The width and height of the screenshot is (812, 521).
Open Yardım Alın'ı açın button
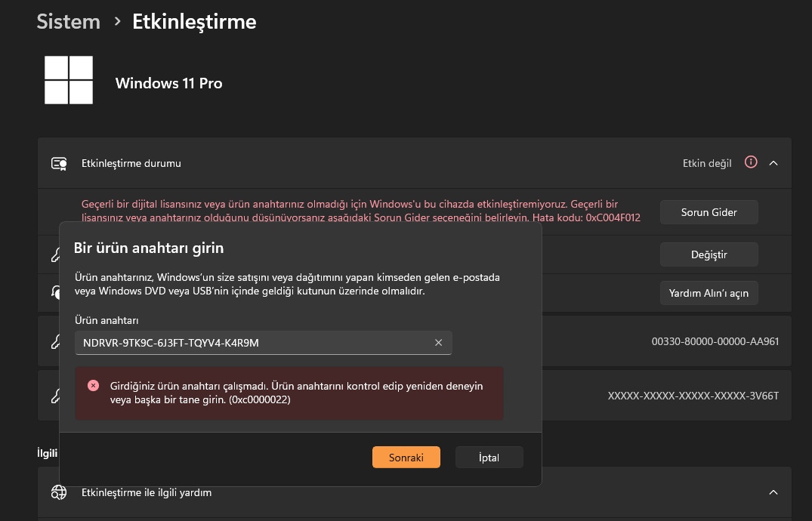coord(709,293)
